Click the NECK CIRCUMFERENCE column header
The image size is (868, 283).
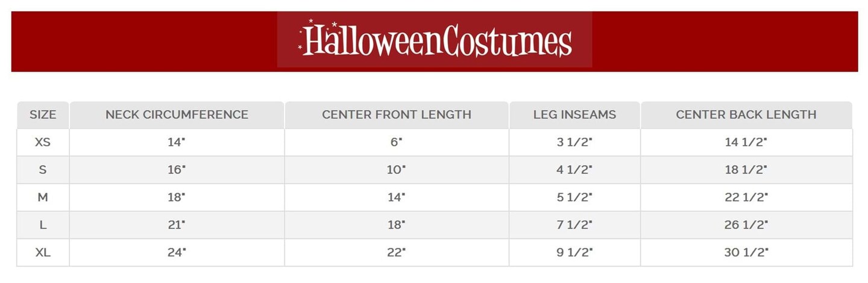tap(177, 114)
